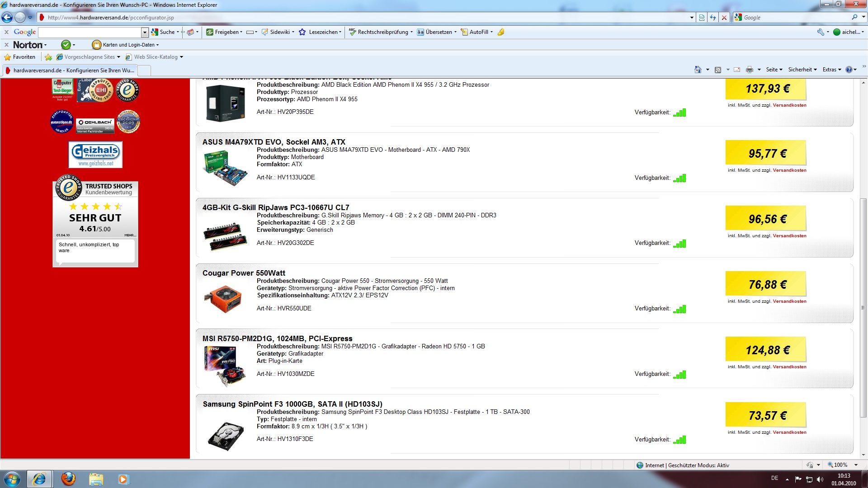Open address bar URL history dropdown
The image size is (868, 488).
(692, 18)
